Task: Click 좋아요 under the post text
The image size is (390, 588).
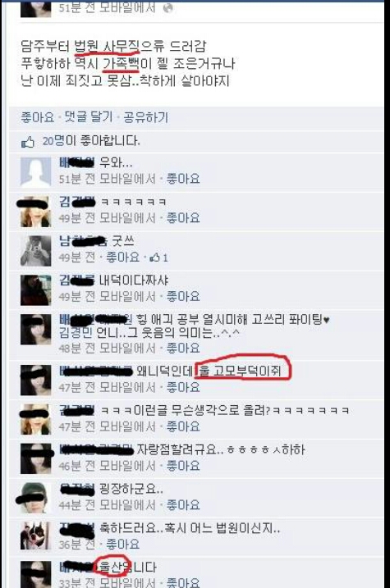Action: point(38,117)
